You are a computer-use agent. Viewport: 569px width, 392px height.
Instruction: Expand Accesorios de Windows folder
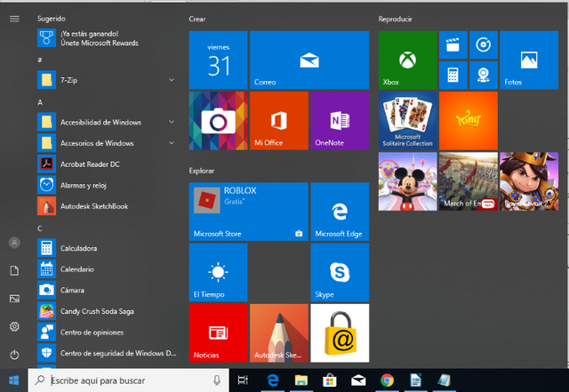[x=107, y=143]
